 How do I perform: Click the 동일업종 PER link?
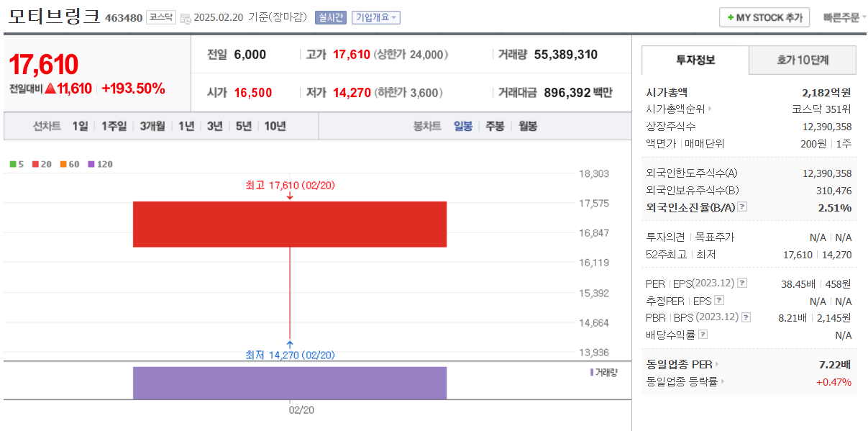(x=679, y=364)
